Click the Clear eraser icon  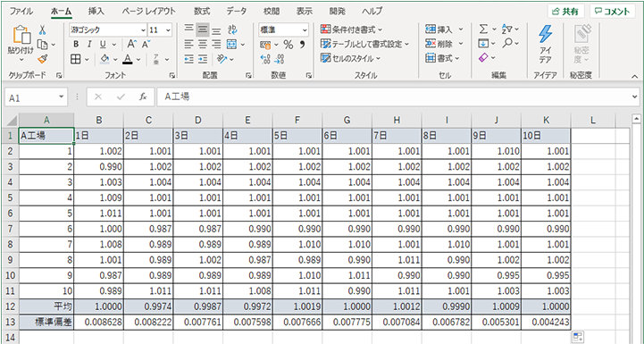[483, 58]
